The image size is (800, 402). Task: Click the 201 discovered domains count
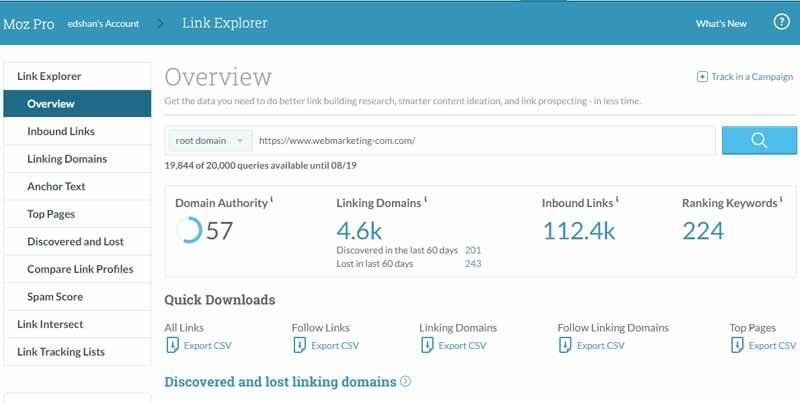click(473, 250)
